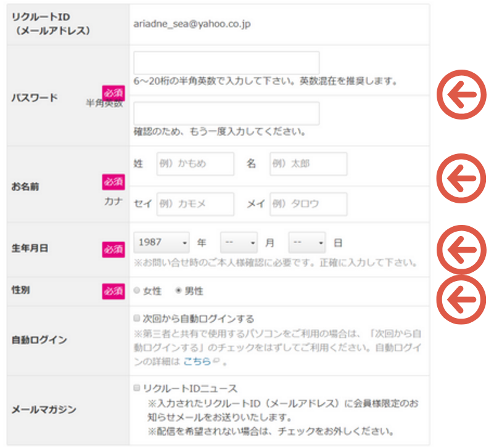
Task: Click the 必須 badge next to 生年月日
Action: click(113, 249)
